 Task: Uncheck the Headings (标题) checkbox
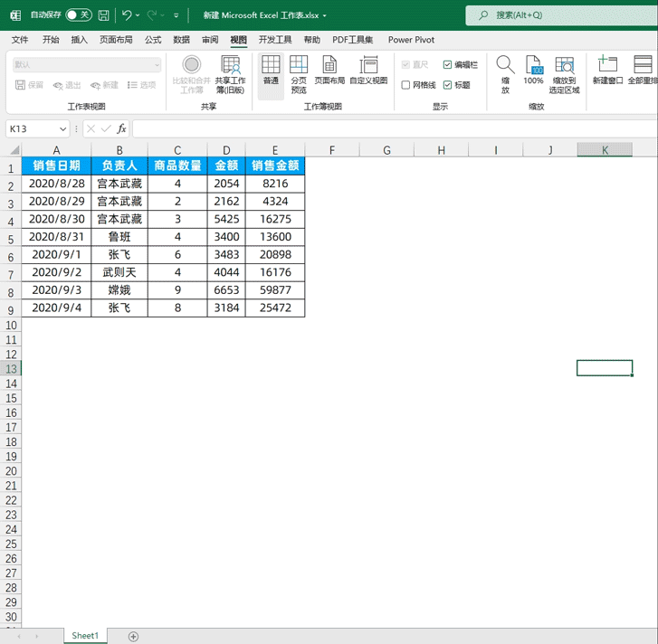click(448, 85)
